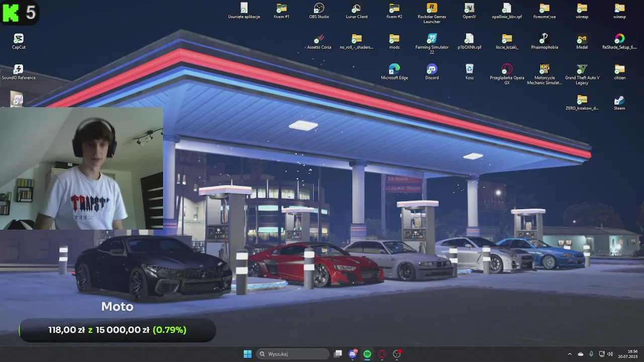Viewport: 644px width, 362px height.
Task: Open the fivem #1 folder
Action: [281, 11]
